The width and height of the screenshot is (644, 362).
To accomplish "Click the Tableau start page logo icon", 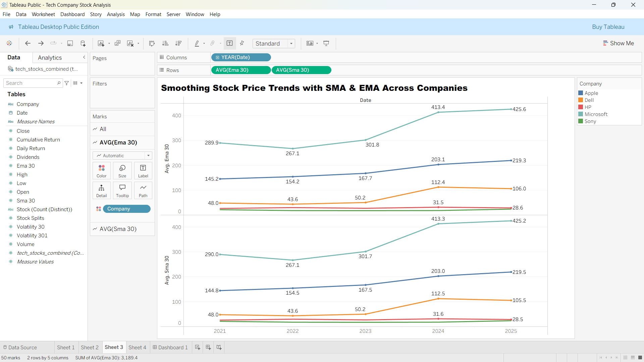I will [x=9, y=43].
